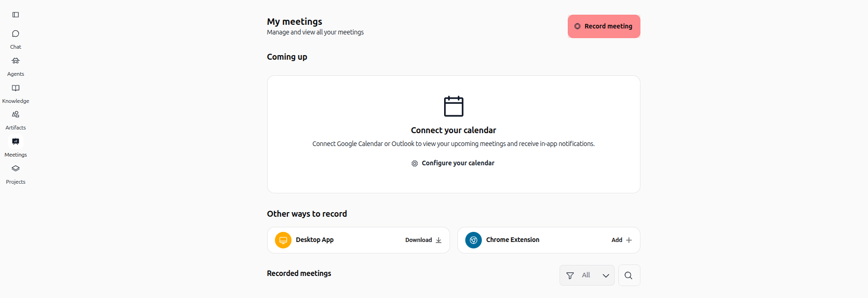Click the My meetings title
Image resolution: width=868 pixels, height=298 pixels.
click(294, 22)
